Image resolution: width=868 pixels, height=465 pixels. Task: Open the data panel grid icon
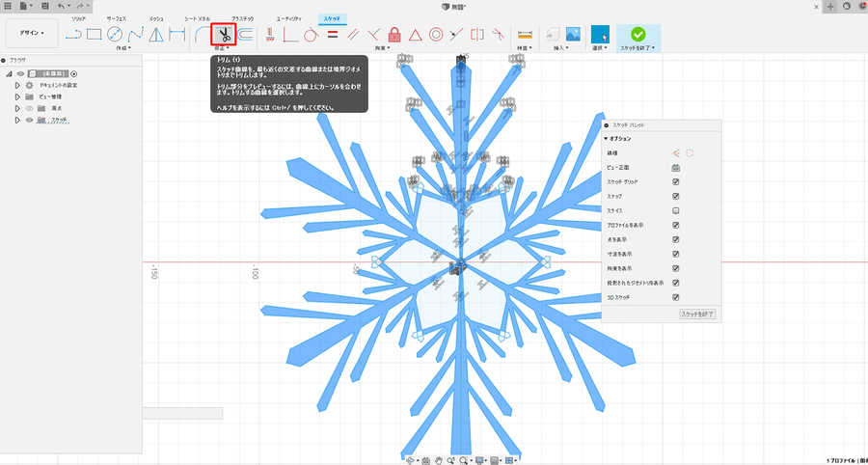pyautogui.click(x=8, y=6)
